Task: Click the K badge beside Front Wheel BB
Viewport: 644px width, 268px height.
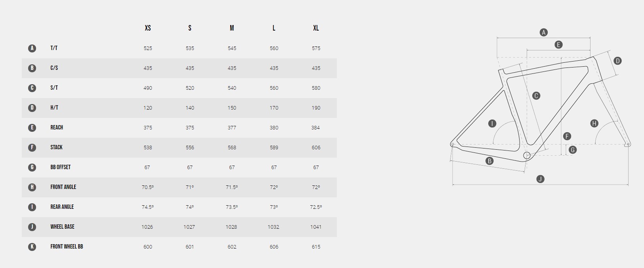Action: point(32,247)
